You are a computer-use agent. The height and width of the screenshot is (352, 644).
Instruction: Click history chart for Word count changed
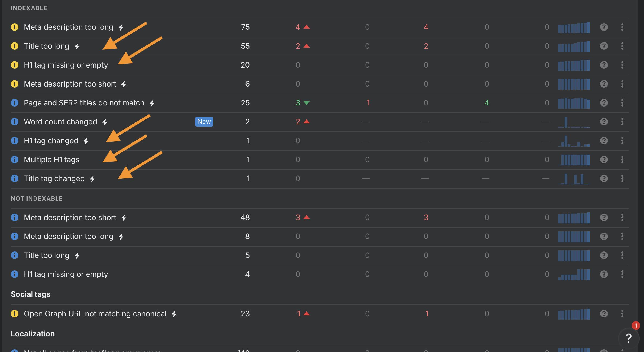pos(574,122)
